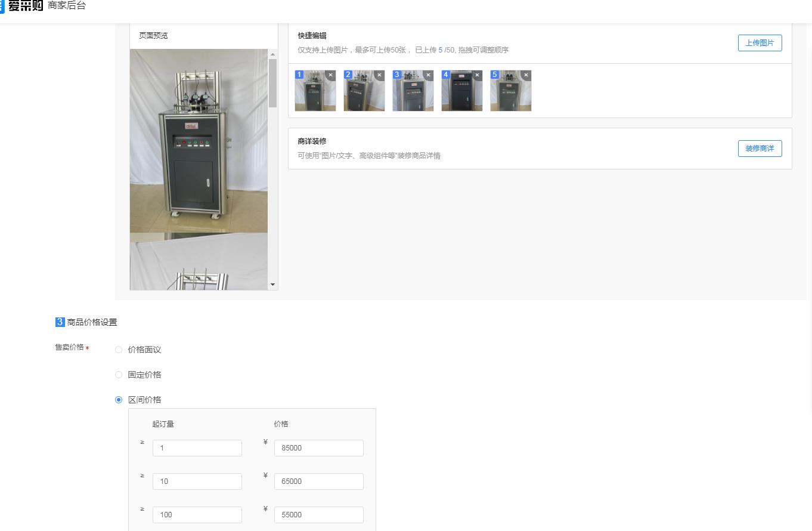Click preview scrollbar up arrow
The width and height of the screenshot is (812, 531).
(273, 54)
